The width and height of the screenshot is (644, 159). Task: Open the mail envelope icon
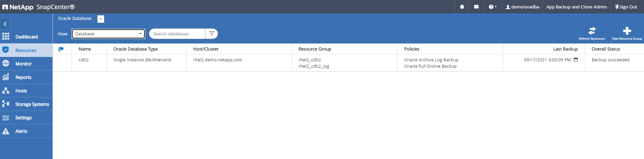click(476, 7)
